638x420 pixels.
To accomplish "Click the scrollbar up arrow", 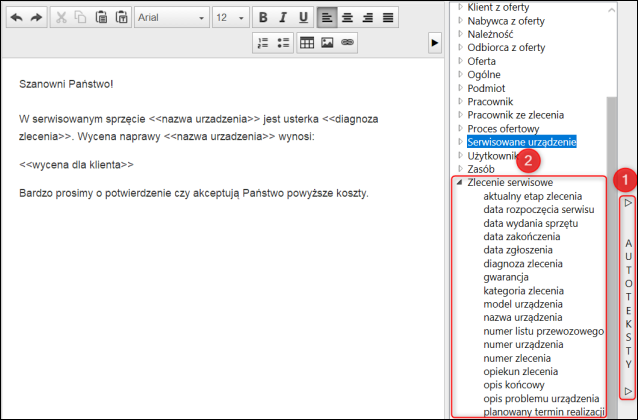I will pyautogui.click(x=612, y=9).
